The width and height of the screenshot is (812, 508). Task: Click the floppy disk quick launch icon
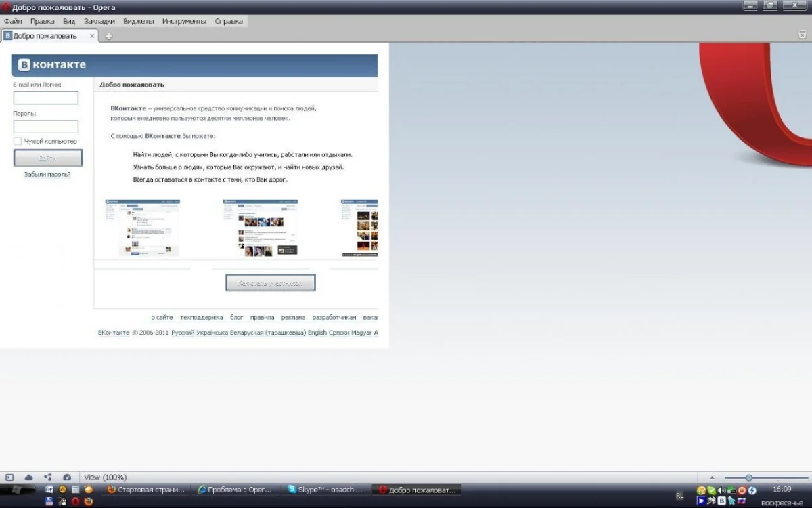pos(49,501)
